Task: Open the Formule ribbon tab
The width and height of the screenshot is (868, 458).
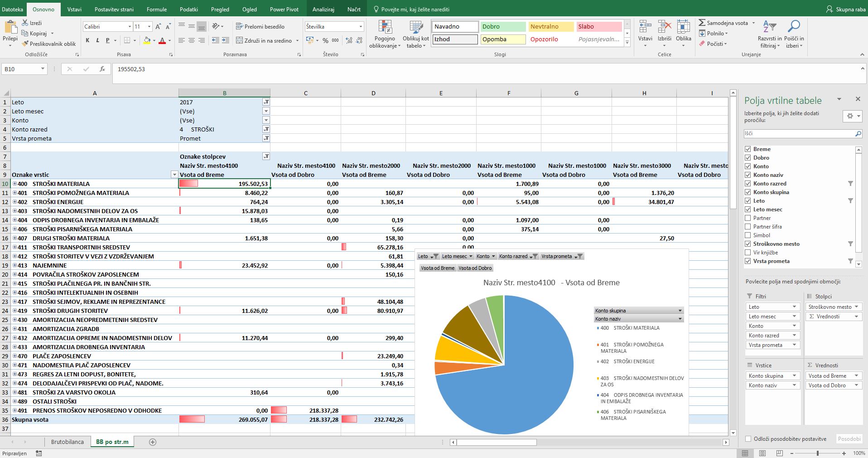Action: pos(157,9)
